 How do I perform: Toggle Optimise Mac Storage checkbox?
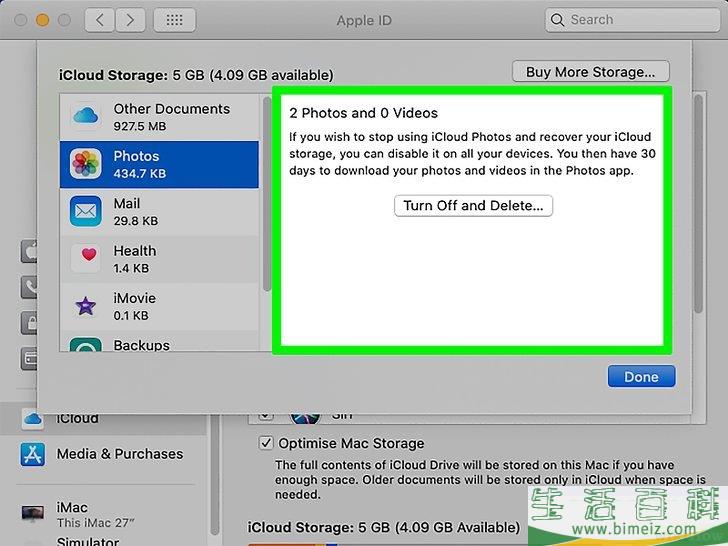(x=266, y=443)
